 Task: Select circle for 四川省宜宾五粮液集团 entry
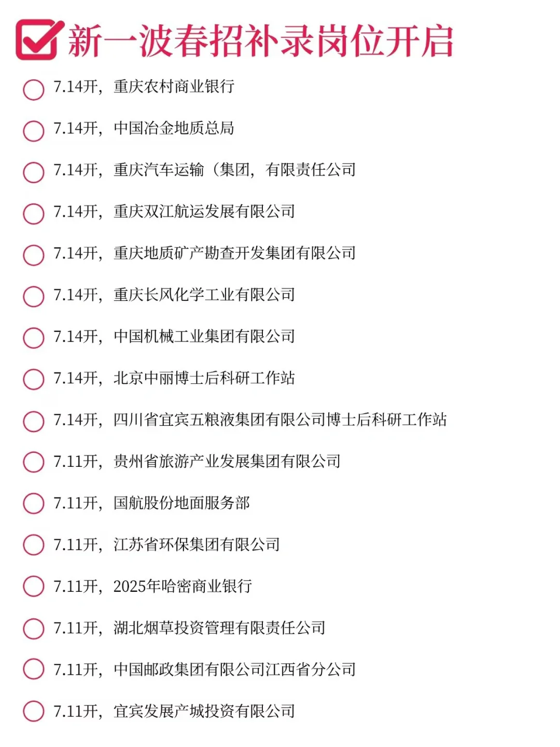click(x=34, y=421)
